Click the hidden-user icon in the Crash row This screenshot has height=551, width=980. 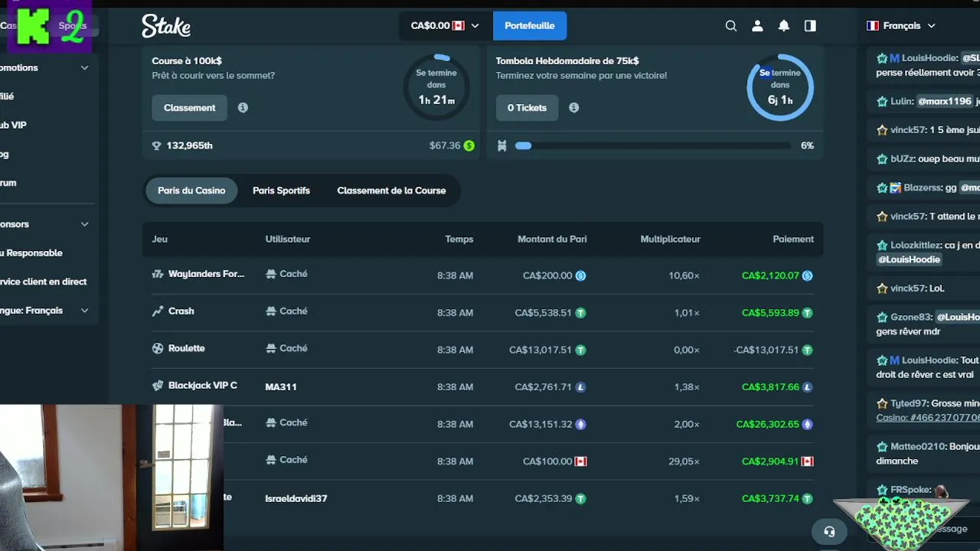(270, 311)
